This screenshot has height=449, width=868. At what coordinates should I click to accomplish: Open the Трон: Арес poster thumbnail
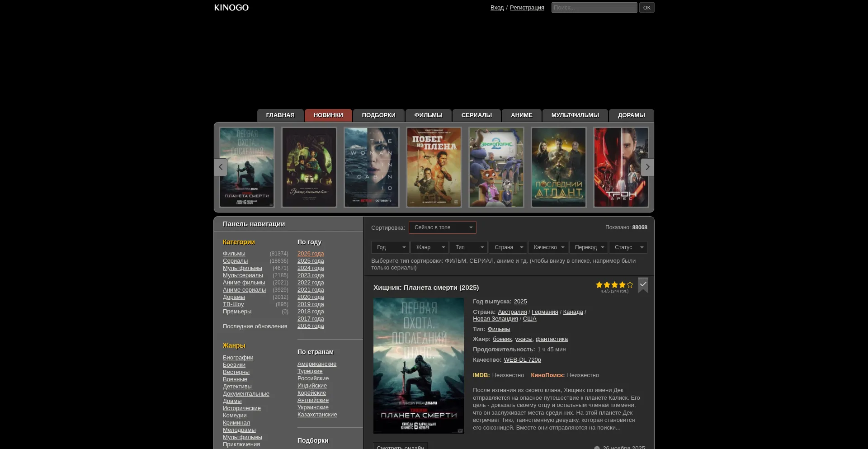(x=621, y=167)
